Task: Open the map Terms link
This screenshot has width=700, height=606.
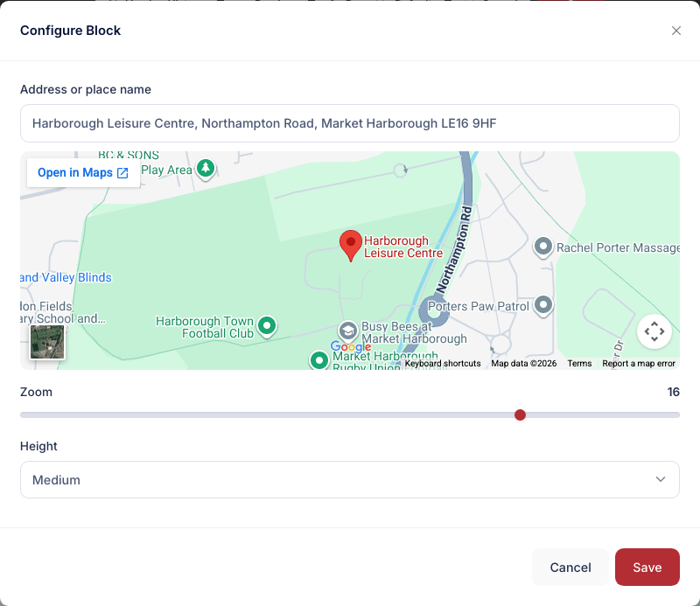Action: click(579, 363)
